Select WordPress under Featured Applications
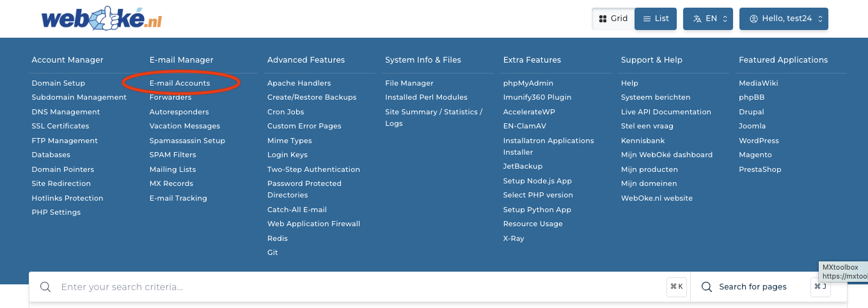 759,141
